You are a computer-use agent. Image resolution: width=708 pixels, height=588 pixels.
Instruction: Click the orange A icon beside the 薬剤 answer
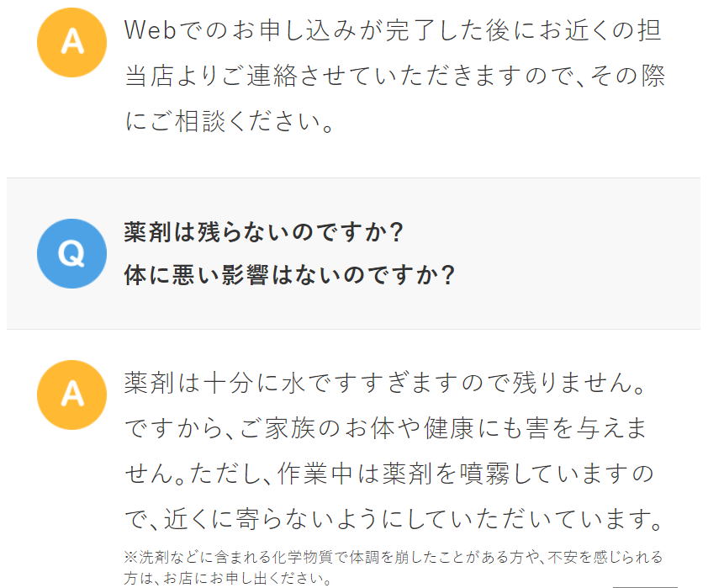[72, 395]
